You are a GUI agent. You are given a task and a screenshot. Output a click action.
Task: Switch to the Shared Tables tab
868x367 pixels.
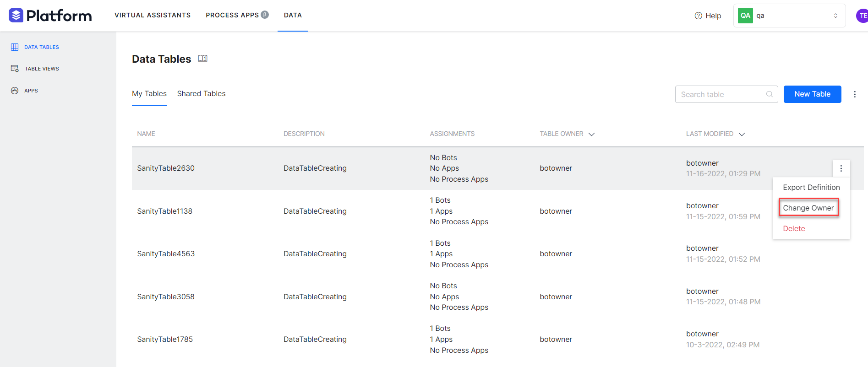[x=201, y=94]
